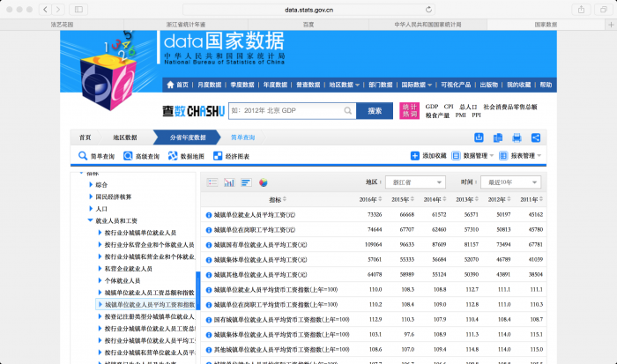Switch to the bar chart view icon
Image resolution: width=617 pixels, height=364 pixels.
click(x=229, y=182)
